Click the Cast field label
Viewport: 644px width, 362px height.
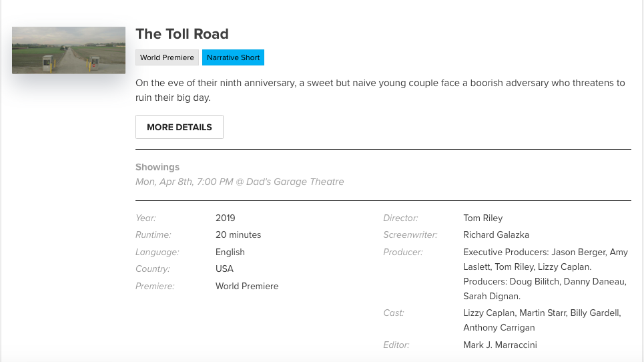(394, 313)
